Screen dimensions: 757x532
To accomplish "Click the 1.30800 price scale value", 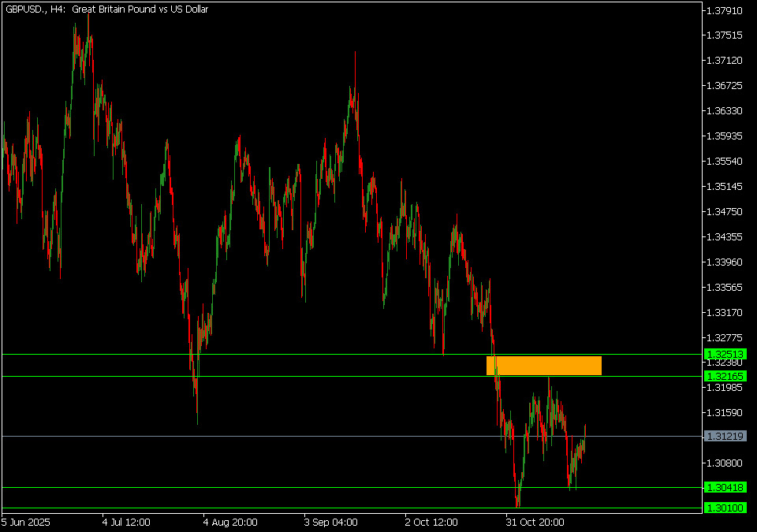I will (725, 463).
